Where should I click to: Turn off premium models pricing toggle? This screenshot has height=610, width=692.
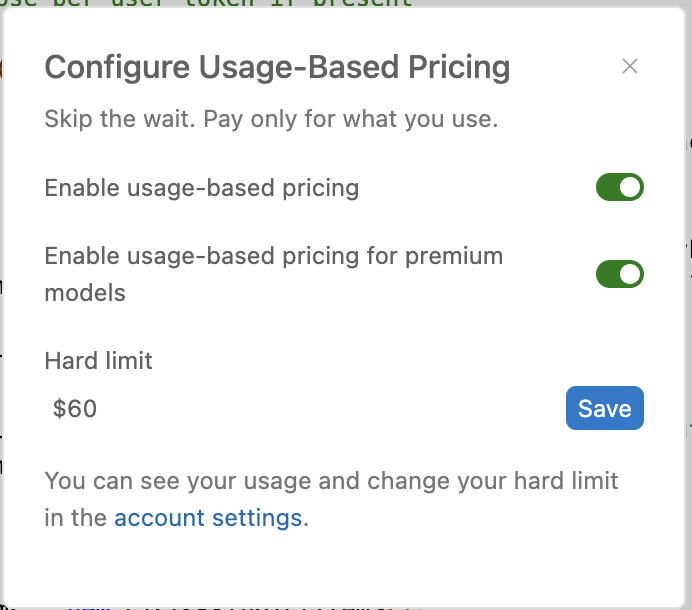(x=619, y=274)
